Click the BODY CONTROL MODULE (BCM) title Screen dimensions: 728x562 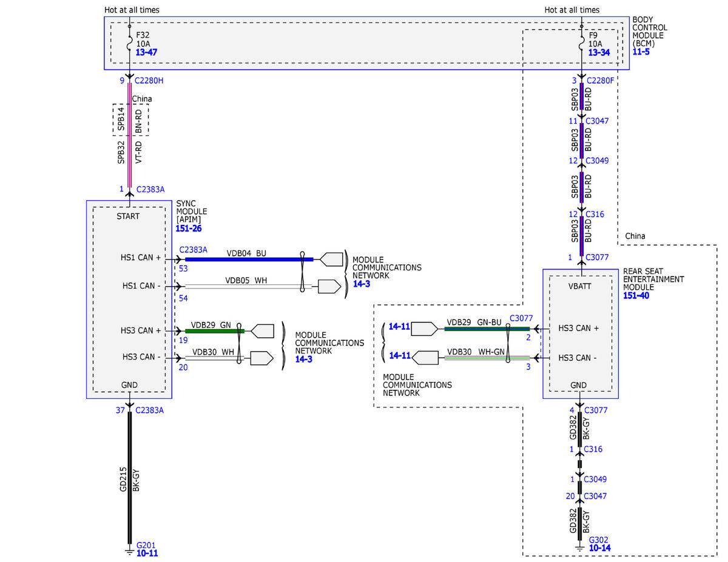click(x=650, y=32)
